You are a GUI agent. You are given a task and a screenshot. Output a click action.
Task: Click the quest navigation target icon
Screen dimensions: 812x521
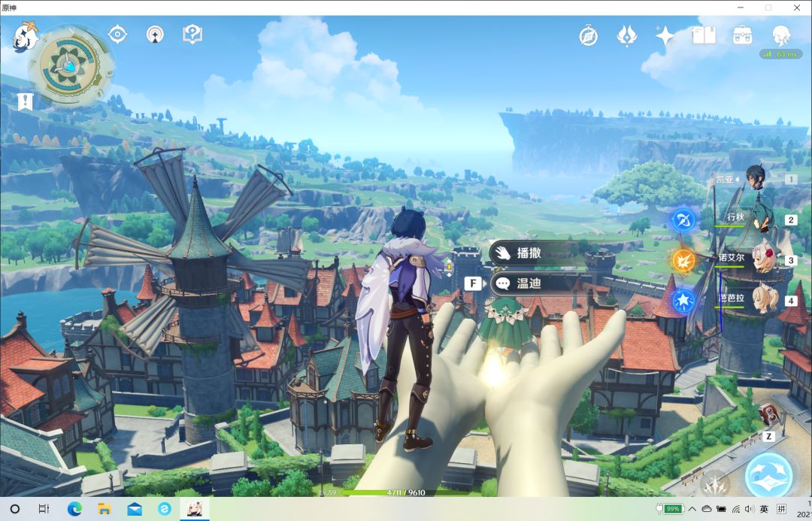(x=117, y=35)
